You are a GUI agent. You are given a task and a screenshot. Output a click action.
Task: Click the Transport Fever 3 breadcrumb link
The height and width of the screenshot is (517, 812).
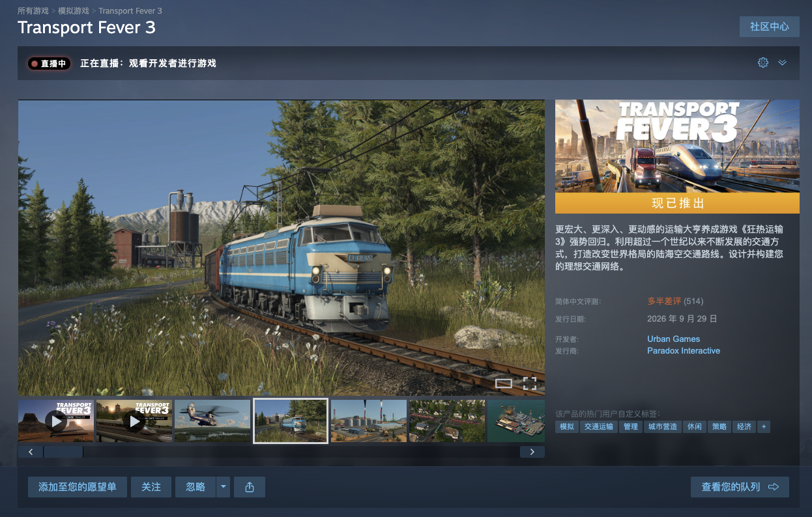(130, 11)
